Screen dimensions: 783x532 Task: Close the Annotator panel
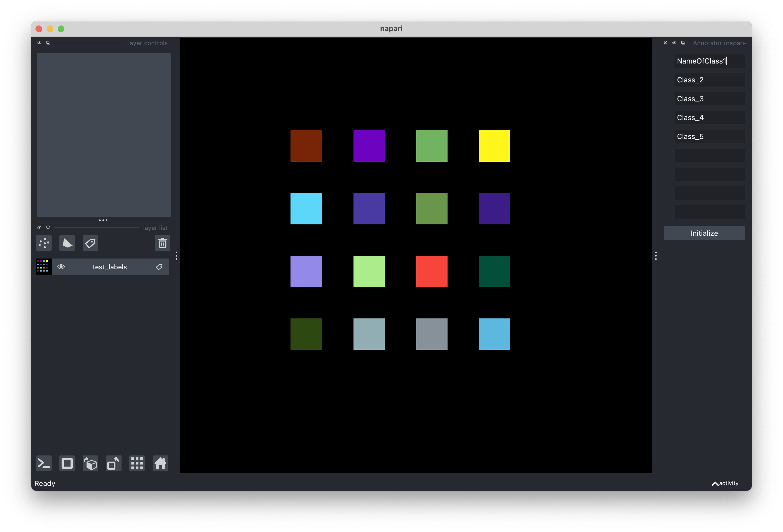[665, 43]
